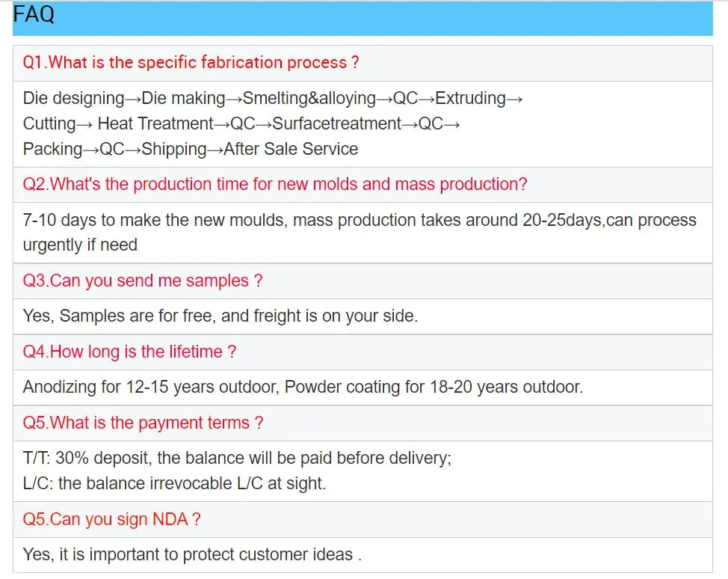Open the Q2 production time question
Screen dimensions: 728x579
coord(274,185)
